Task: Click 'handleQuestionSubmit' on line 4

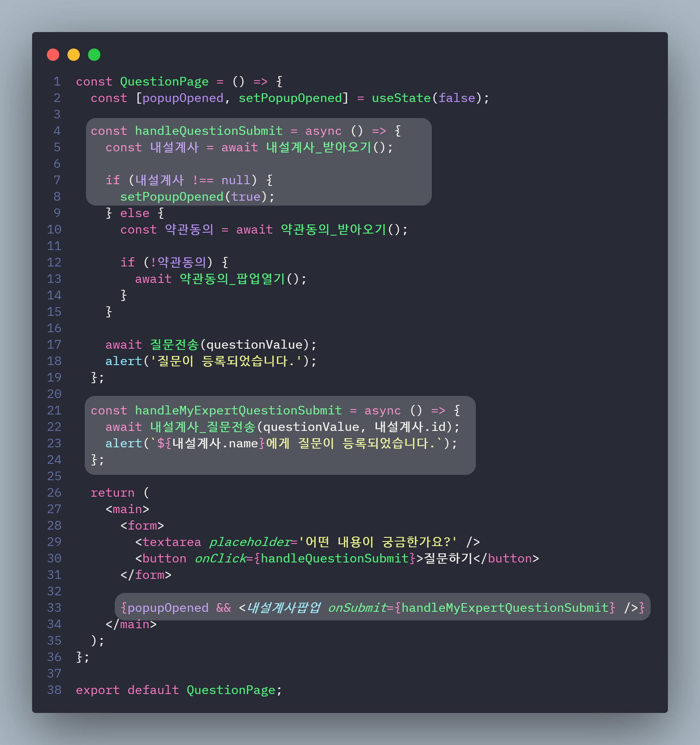Action: pyautogui.click(x=209, y=131)
